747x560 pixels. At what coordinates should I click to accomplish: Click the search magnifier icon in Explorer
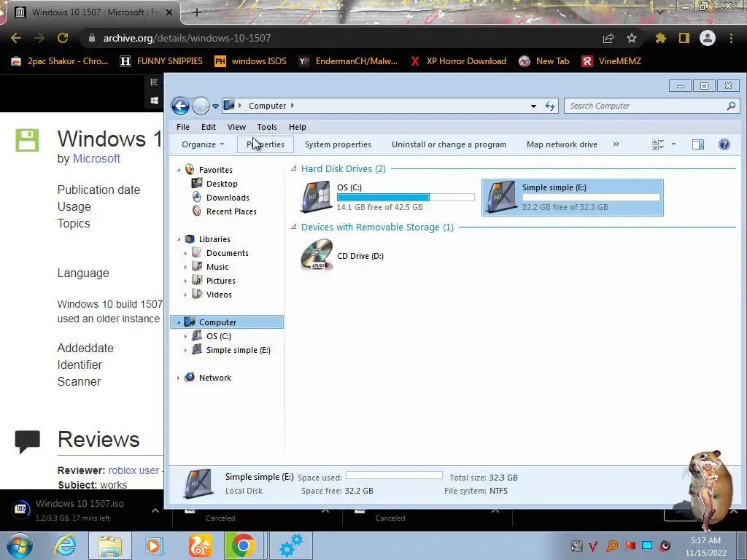(731, 106)
